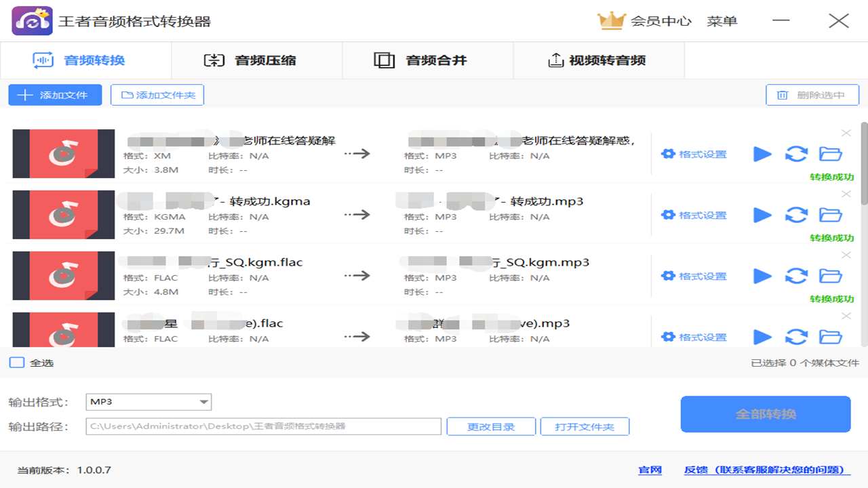Play the converted SQ.kgm.mp3 file
Viewport: 868px width, 488px height.
coord(762,276)
